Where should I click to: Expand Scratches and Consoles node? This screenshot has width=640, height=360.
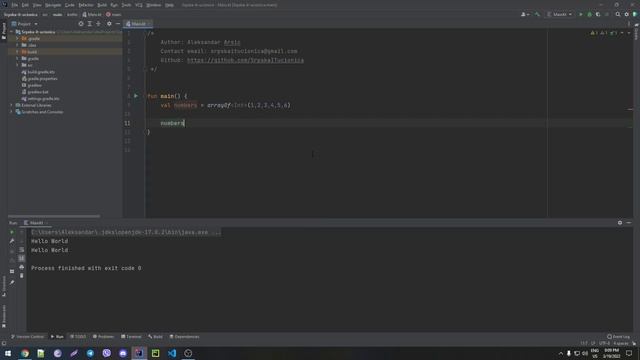click(x=11, y=112)
